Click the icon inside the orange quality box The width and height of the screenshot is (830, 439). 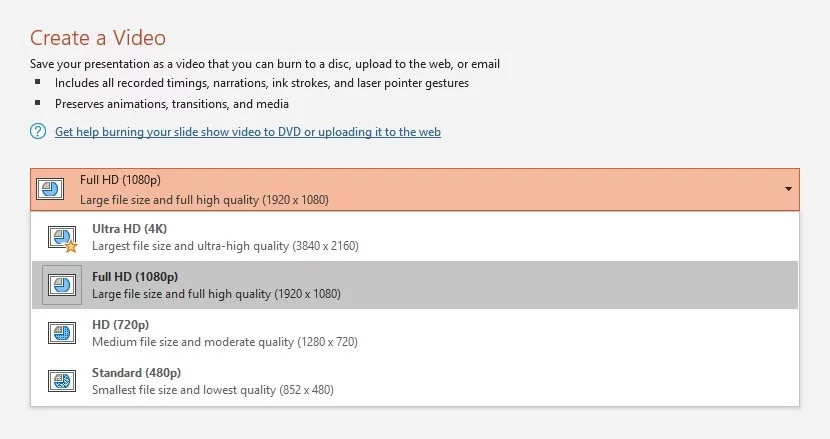(x=49, y=189)
